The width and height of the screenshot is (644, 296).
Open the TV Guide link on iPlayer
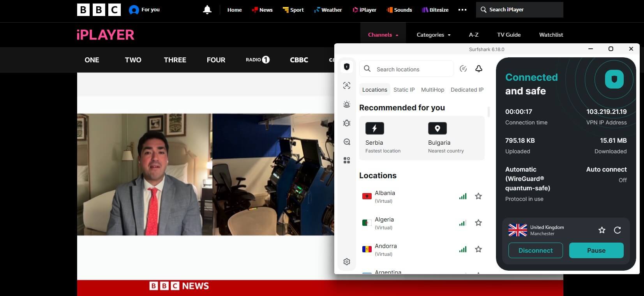click(509, 35)
